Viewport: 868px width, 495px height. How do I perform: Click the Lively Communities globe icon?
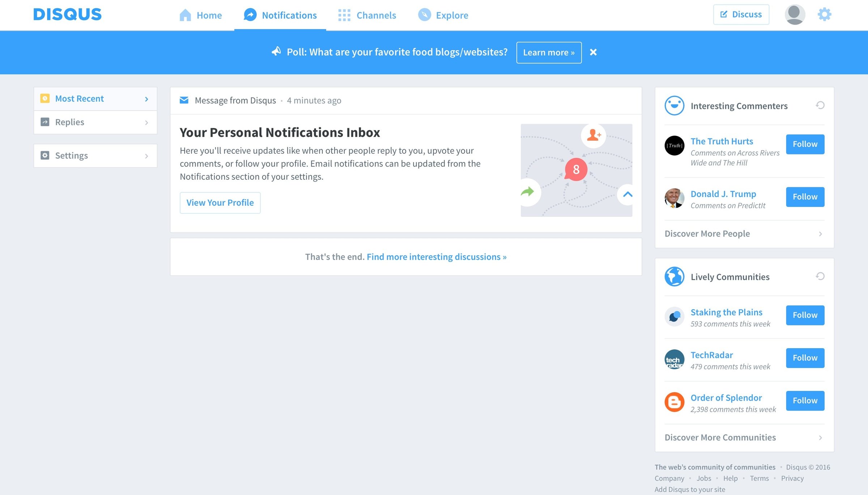click(675, 277)
